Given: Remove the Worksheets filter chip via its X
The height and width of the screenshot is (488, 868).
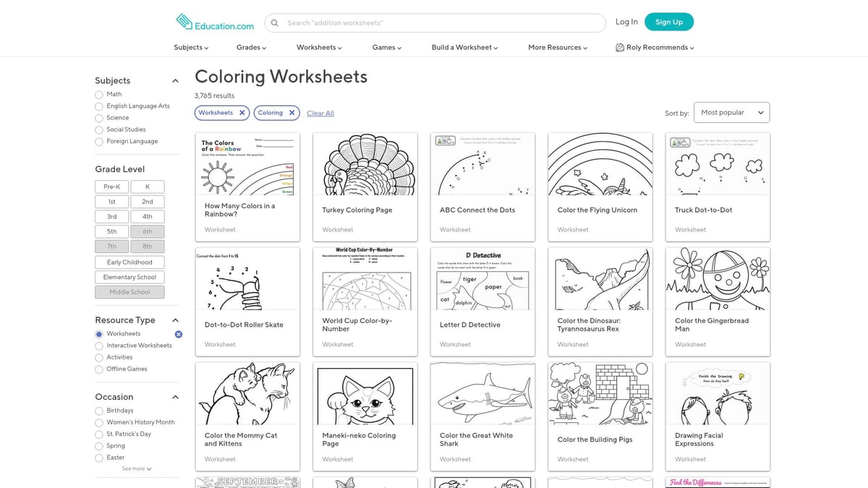Looking at the screenshot, I should tap(242, 113).
